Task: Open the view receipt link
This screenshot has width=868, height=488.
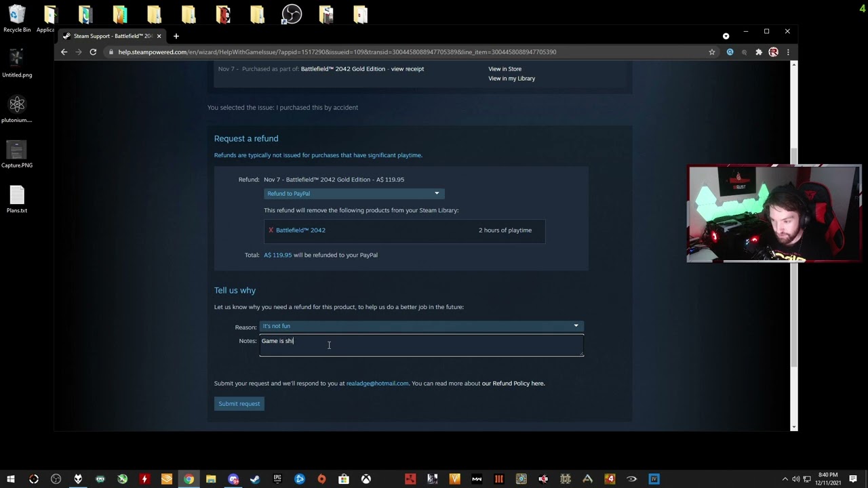Action: [x=408, y=68]
